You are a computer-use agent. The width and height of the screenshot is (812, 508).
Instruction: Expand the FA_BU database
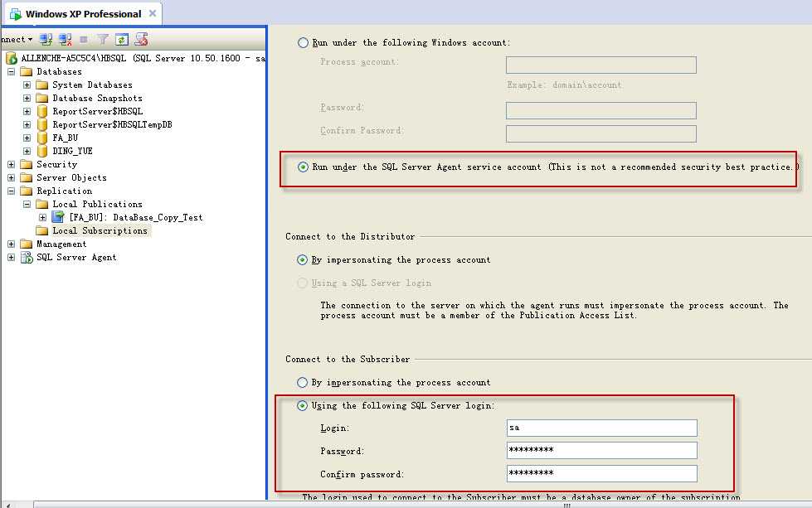[x=27, y=138]
